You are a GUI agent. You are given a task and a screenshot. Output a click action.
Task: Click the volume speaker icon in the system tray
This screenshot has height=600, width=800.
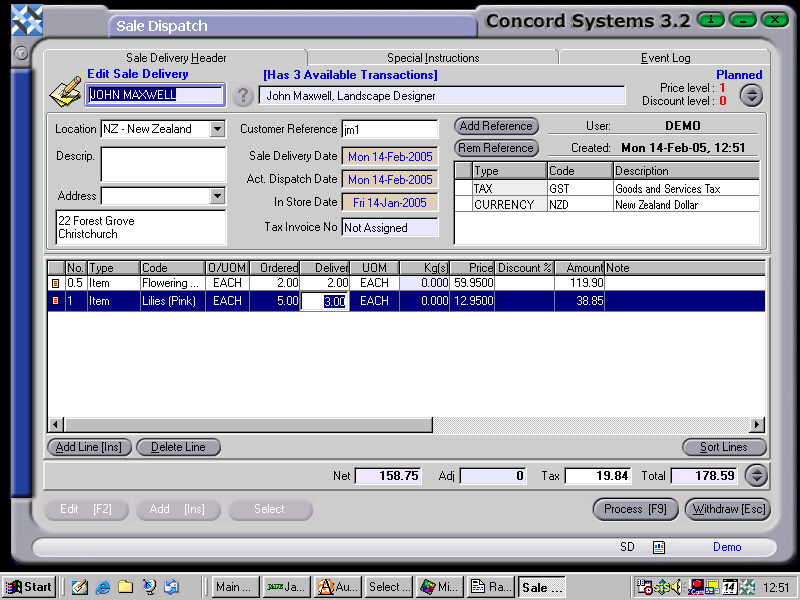click(x=676, y=587)
